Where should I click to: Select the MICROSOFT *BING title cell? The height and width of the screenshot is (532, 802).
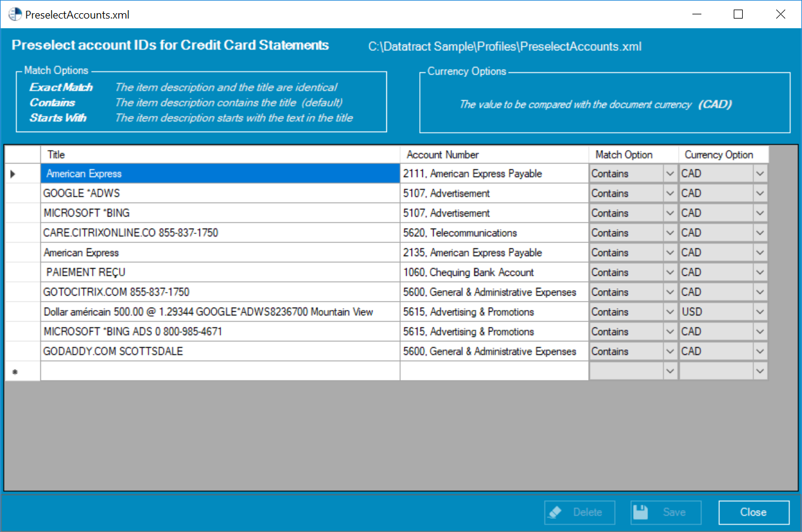(x=220, y=213)
